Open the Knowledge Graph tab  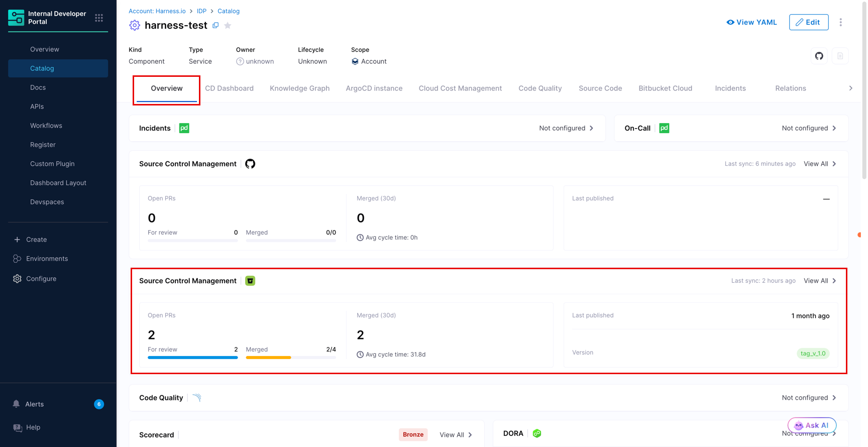300,88
